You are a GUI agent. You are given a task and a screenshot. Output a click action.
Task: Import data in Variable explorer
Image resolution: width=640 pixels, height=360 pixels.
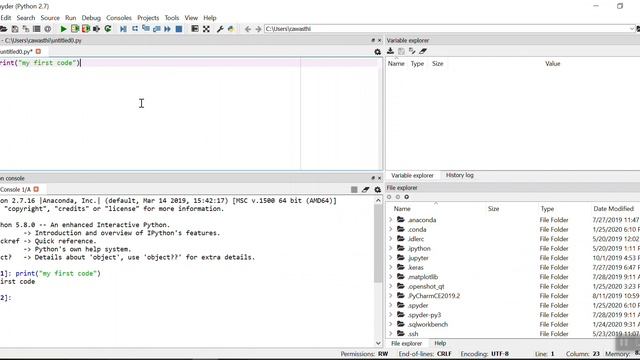pyautogui.click(x=390, y=51)
